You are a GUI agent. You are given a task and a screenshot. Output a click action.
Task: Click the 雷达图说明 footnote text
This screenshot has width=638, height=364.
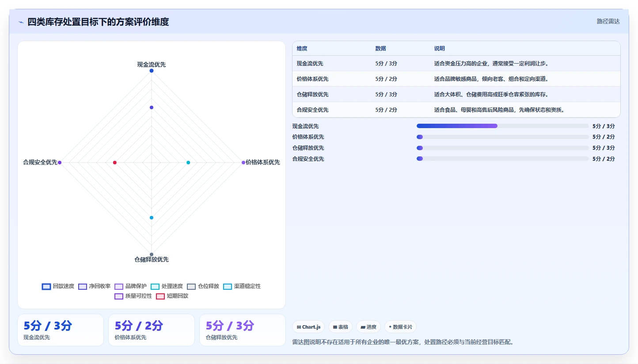(x=403, y=342)
